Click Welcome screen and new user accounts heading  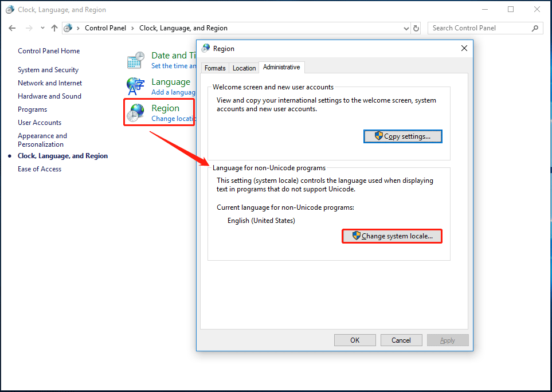point(273,87)
